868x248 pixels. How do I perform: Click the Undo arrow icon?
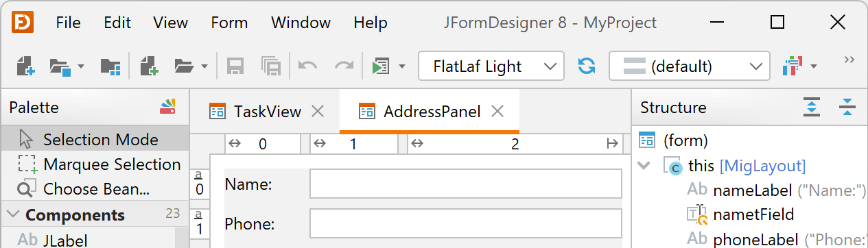(x=307, y=66)
